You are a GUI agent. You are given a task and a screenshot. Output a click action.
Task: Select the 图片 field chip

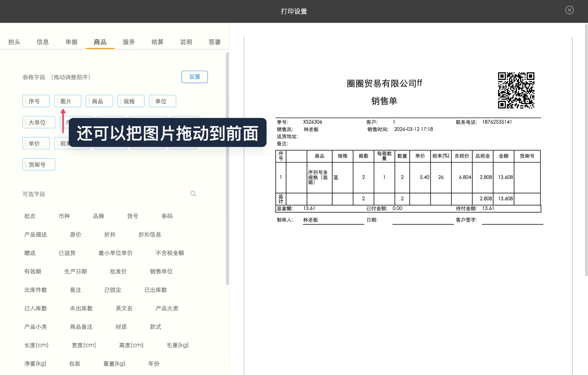click(x=68, y=101)
